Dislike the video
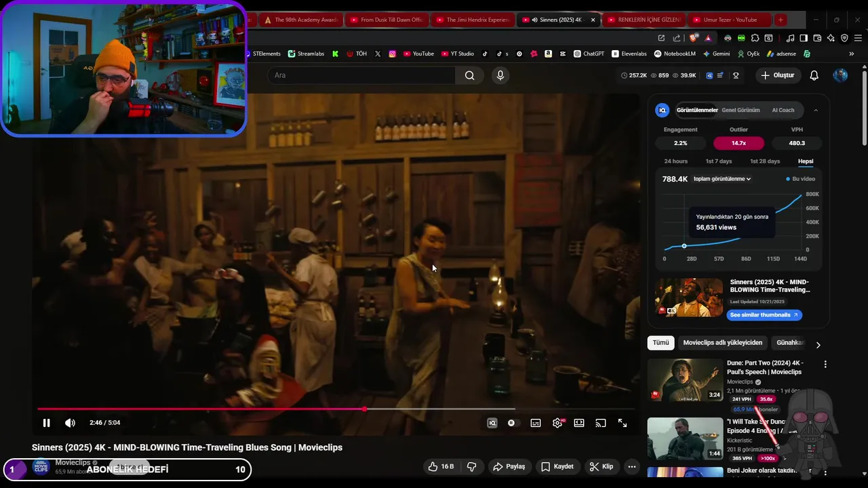 [472, 466]
